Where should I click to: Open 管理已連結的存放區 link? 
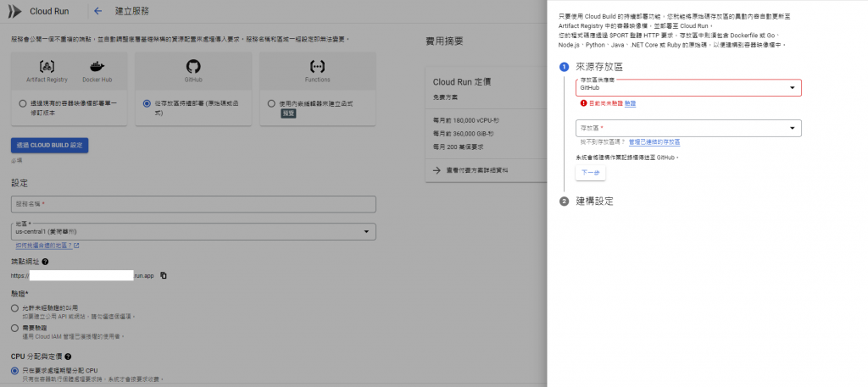coord(654,142)
